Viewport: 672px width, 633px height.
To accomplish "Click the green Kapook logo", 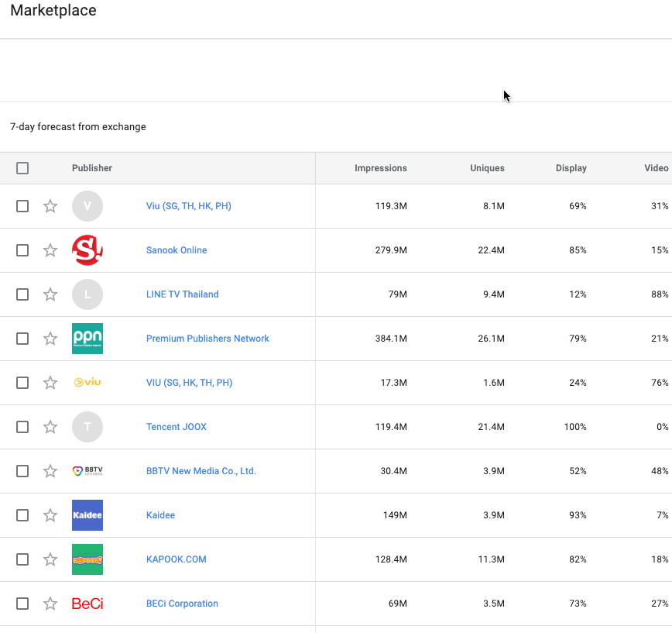I will pos(87,559).
